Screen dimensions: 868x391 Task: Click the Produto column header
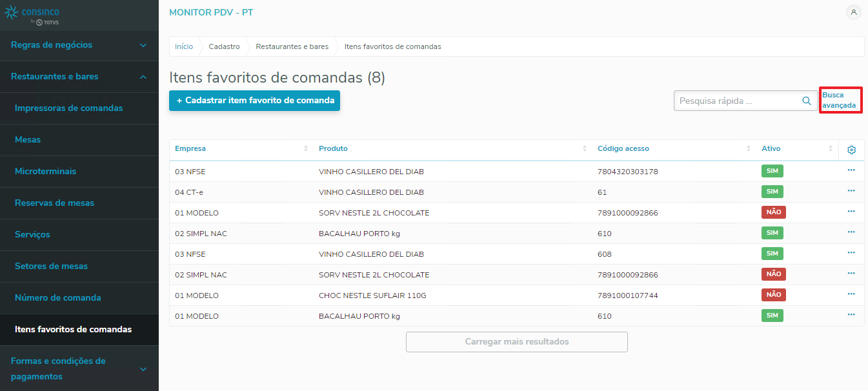[333, 149]
